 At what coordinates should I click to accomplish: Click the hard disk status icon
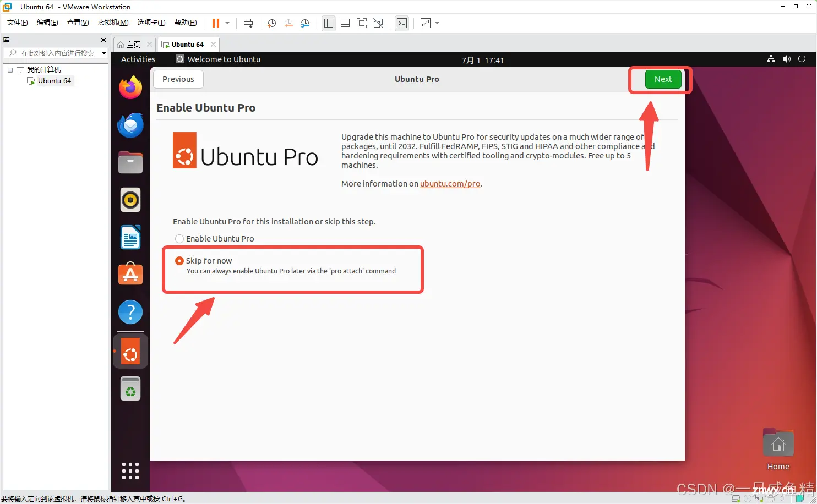(x=736, y=499)
